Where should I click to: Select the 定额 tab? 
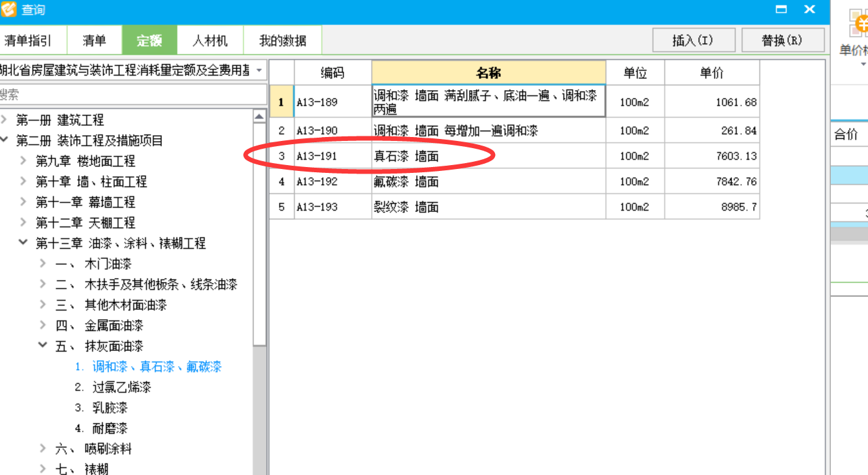(150, 40)
